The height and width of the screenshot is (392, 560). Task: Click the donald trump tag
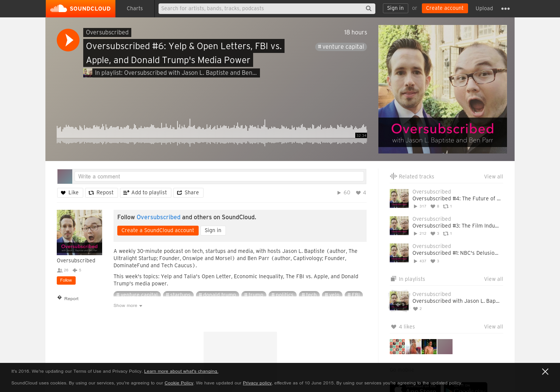(x=218, y=295)
